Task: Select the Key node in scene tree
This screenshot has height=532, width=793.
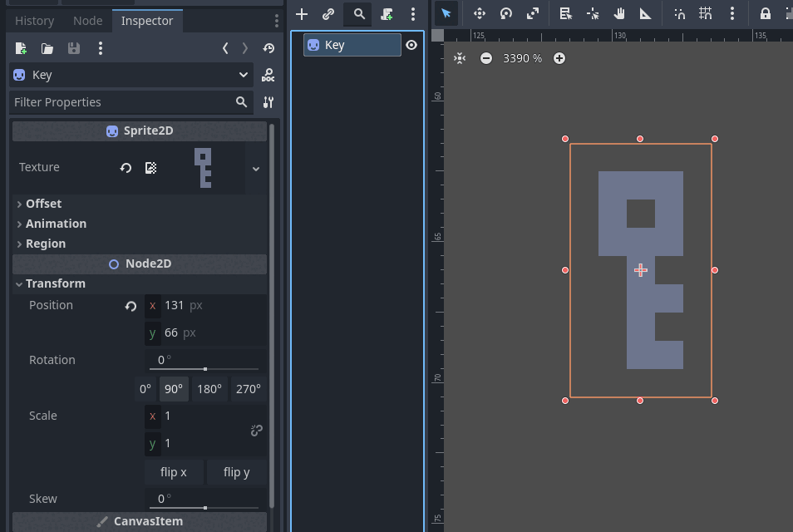Action: click(352, 45)
